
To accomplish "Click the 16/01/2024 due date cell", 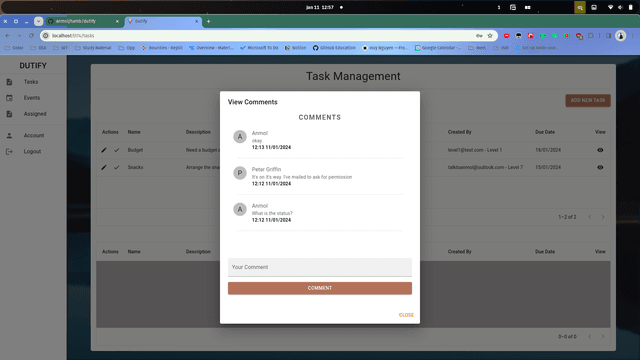I will click(548, 150).
